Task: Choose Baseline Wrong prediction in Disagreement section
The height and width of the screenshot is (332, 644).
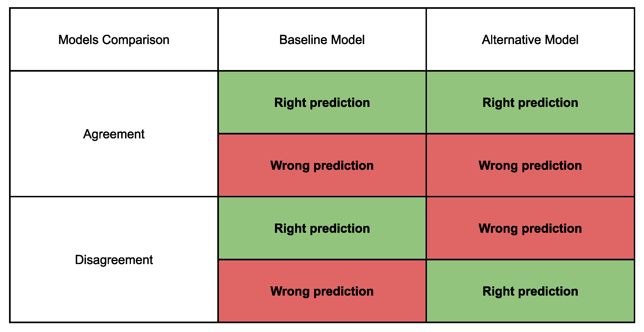Action: click(x=322, y=291)
